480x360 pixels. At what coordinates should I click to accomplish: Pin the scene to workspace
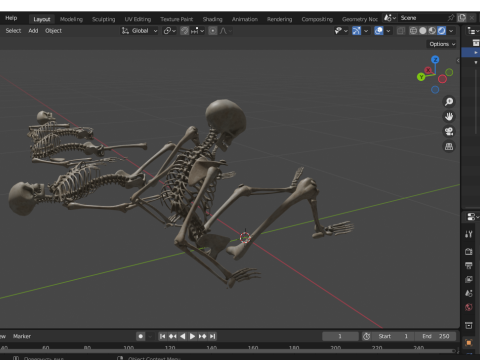tap(451, 18)
